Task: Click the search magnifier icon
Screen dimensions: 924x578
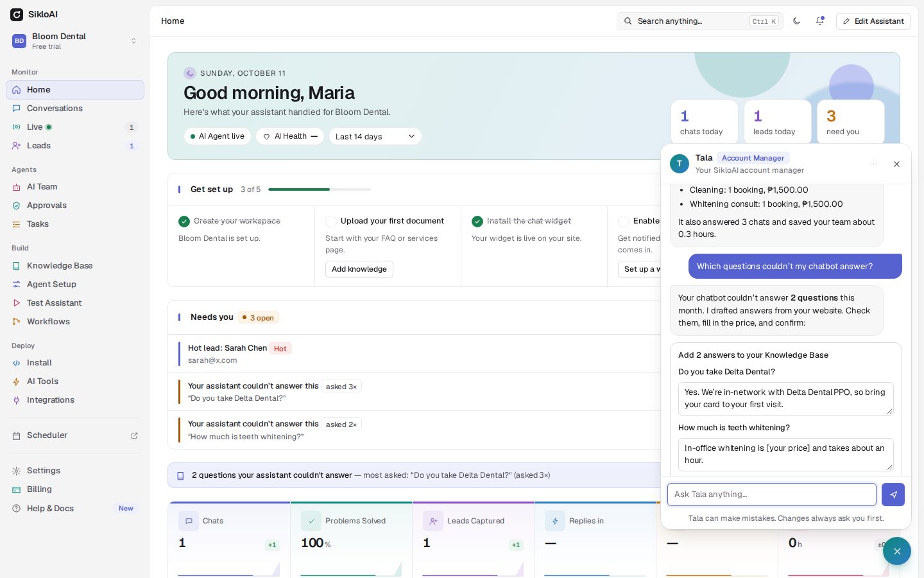Action: (628, 21)
